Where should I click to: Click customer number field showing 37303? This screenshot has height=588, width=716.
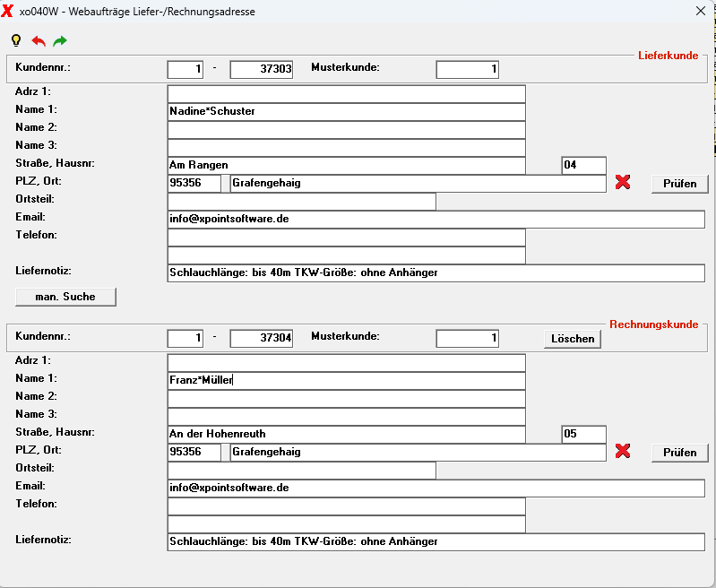(261, 69)
